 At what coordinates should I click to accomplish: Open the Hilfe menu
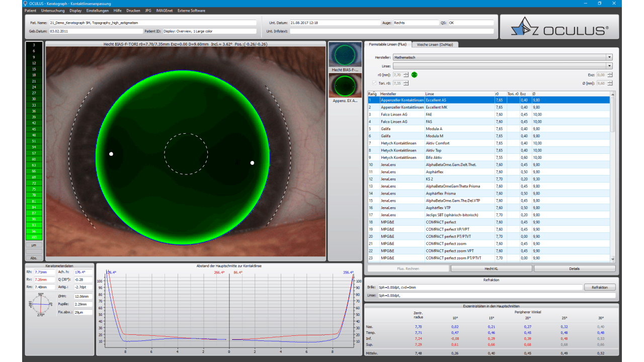(118, 10)
